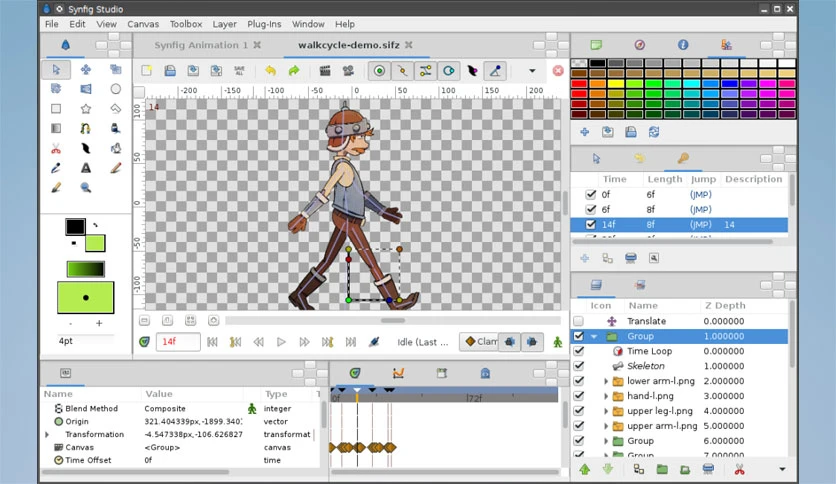The height and width of the screenshot is (484, 836).
Task: Uncheck the 14f keyframe checkbox
Action: point(590,224)
